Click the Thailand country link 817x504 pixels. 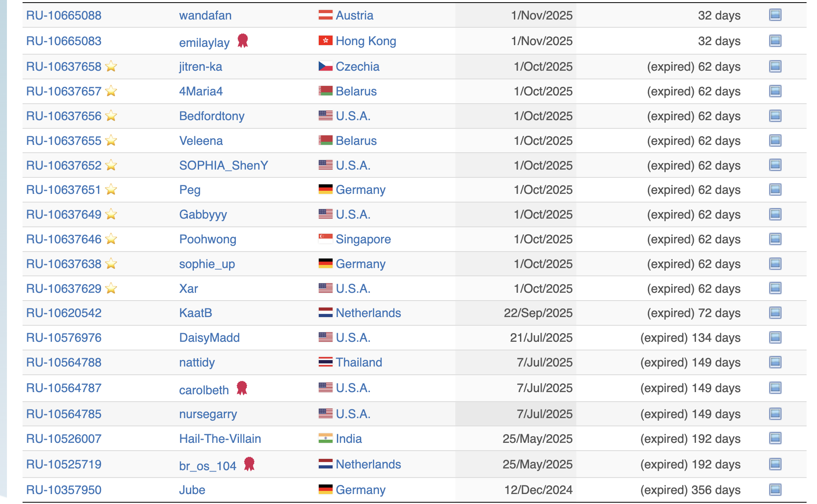359,362
